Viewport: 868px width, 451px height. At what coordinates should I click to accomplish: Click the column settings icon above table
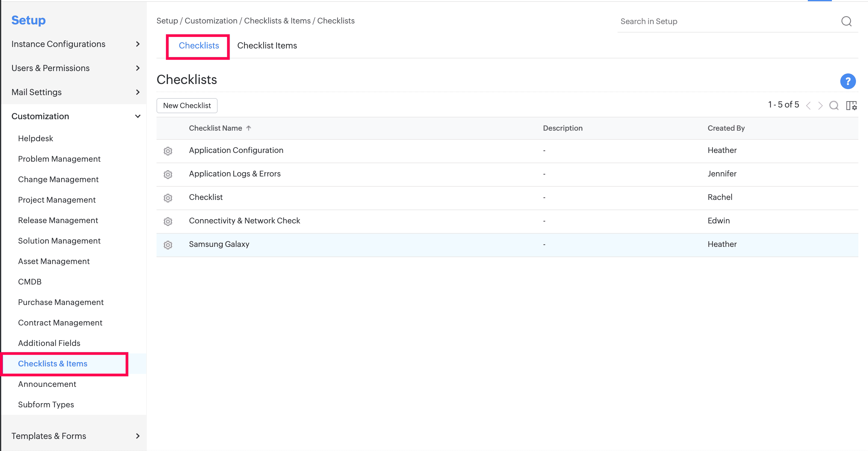pos(851,105)
